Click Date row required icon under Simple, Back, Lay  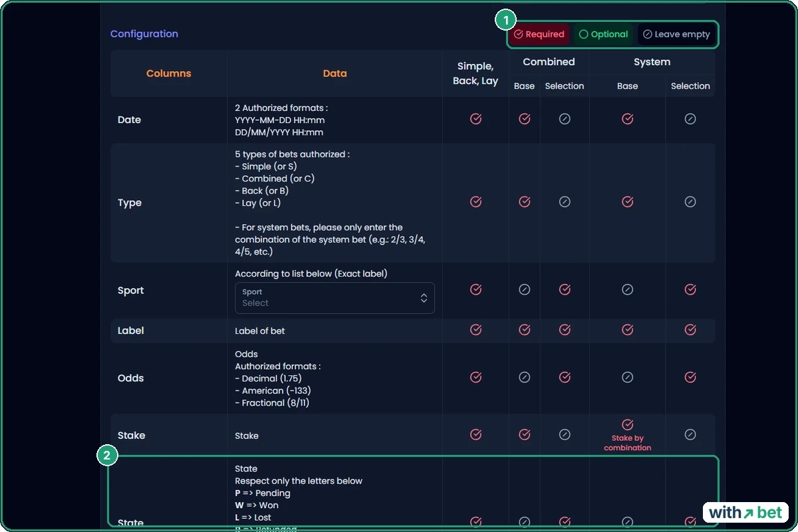475,119
